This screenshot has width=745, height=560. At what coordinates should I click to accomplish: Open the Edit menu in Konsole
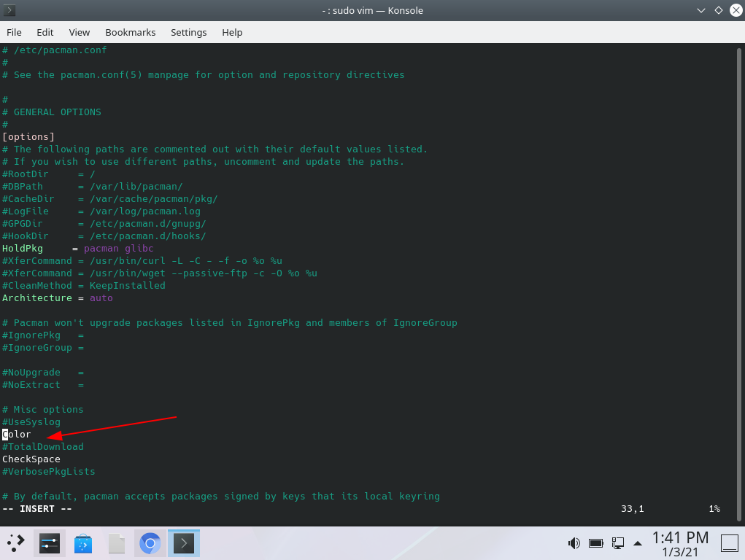[45, 32]
